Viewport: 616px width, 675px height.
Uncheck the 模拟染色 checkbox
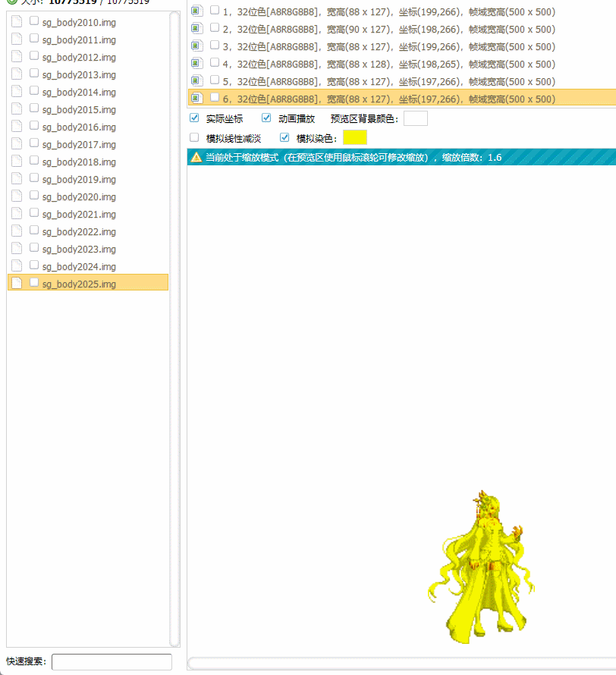point(284,137)
